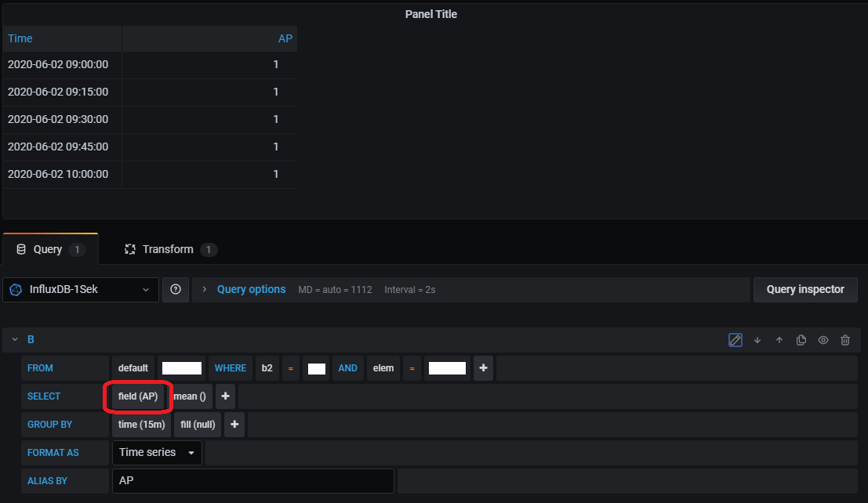
Task: Click the highlighted field (AP) selector
Action: point(138,396)
